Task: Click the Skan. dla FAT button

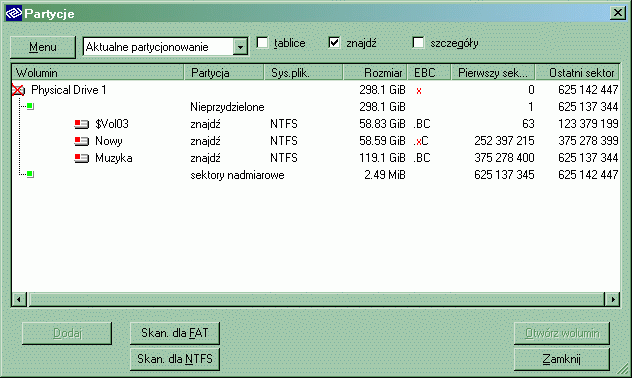Action: 175,333
